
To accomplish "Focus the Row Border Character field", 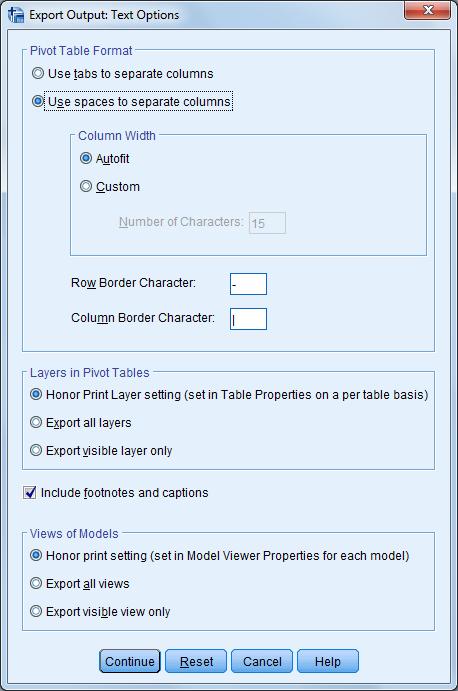I will [249, 284].
